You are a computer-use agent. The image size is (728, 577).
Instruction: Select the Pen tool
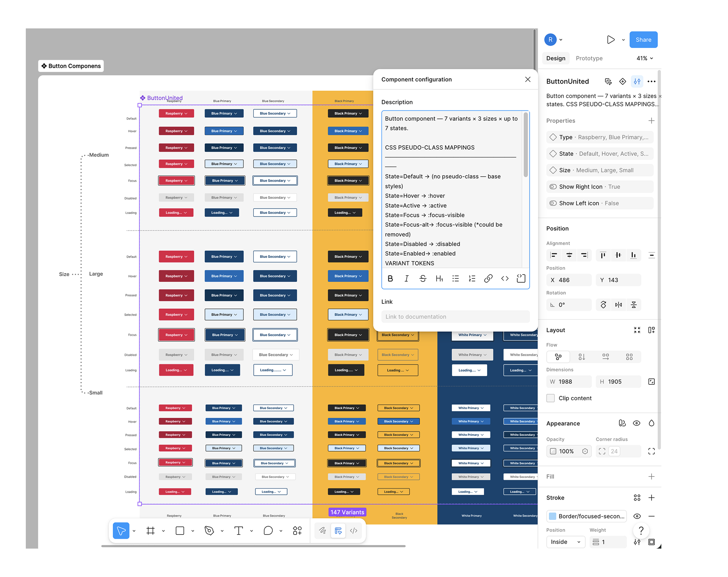click(209, 531)
